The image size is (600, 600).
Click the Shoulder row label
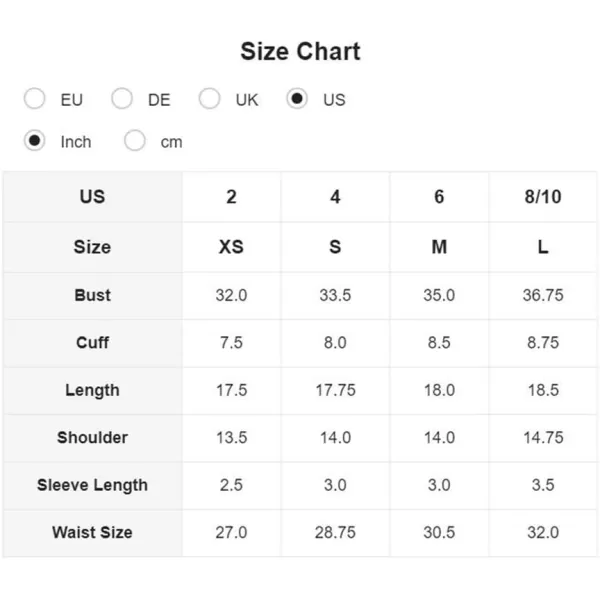[93, 437]
